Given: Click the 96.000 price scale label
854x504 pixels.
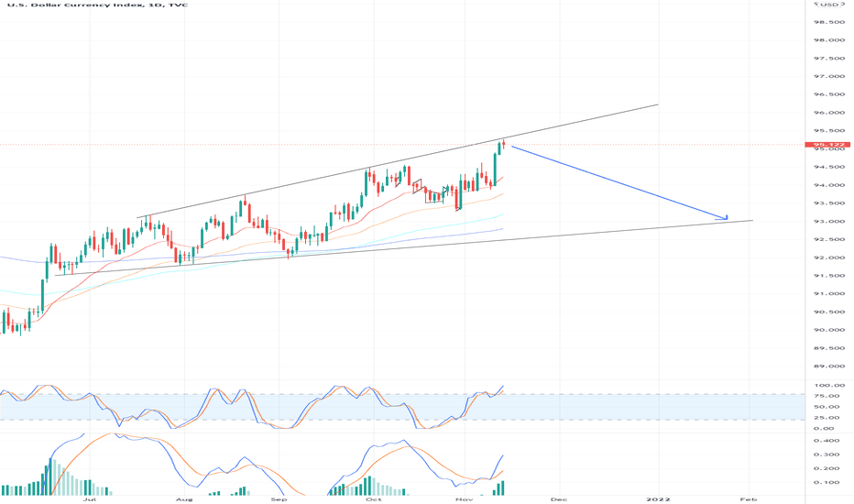Looking at the screenshot, I should pos(829,113).
